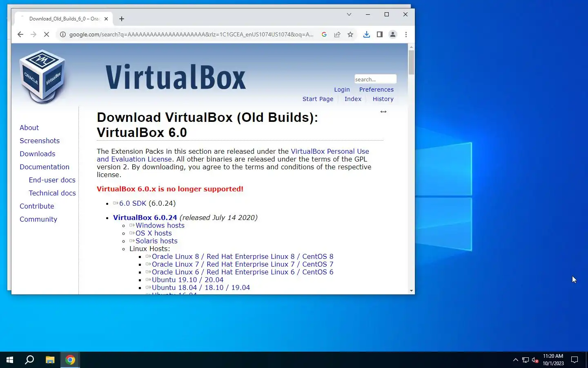The height and width of the screenshot is (368, 588).
Task: Open Downloads in the sidebar
Action: coord(37,154)
